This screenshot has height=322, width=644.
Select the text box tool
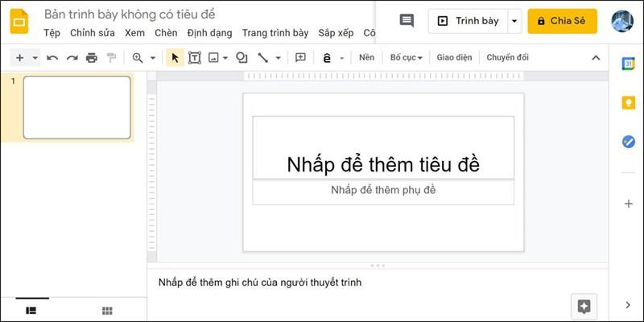pyautogui.click(x=195, y=58)
